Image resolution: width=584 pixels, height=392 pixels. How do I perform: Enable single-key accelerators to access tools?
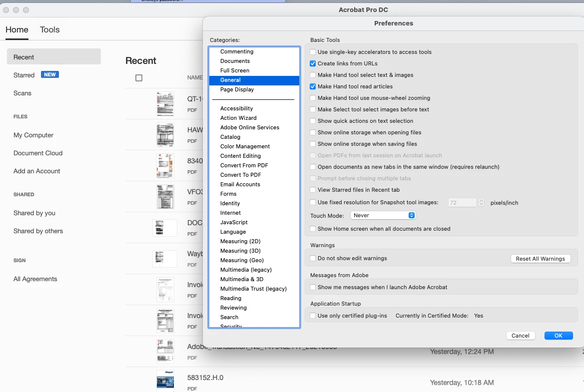(x=313, y=52)
